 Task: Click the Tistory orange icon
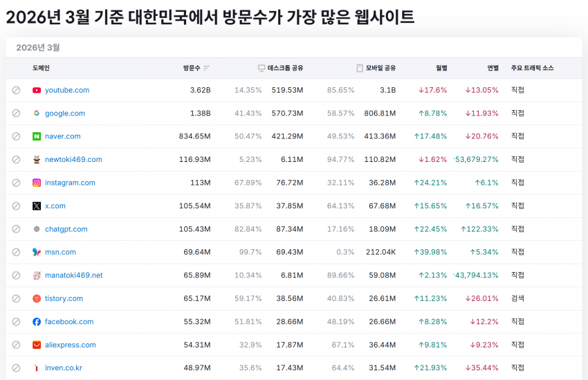[x=37, y=298]
